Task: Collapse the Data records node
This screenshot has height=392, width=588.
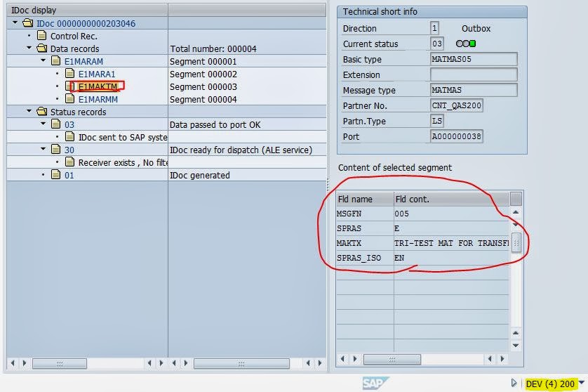Action: pyautogui.click(x=29, y=48)
